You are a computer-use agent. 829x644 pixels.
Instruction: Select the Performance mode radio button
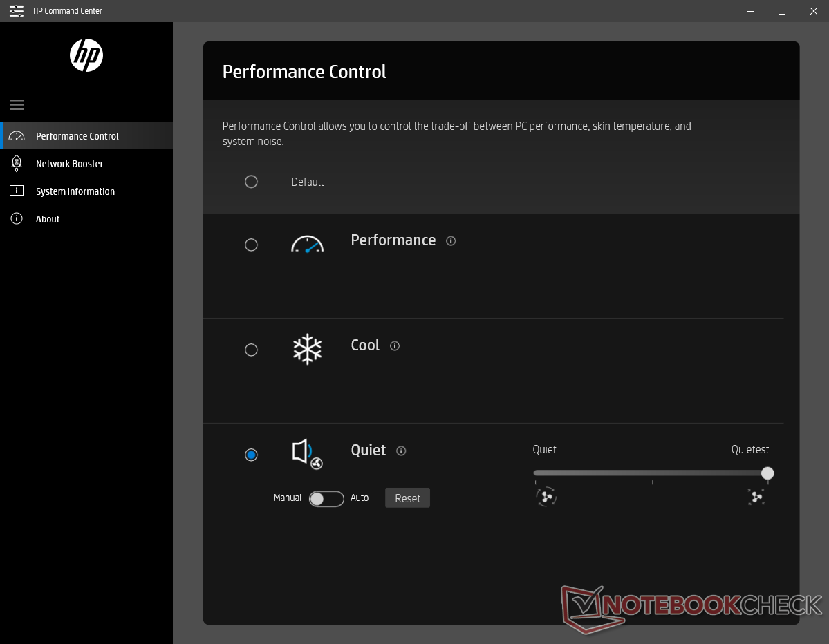click(251, 245)
